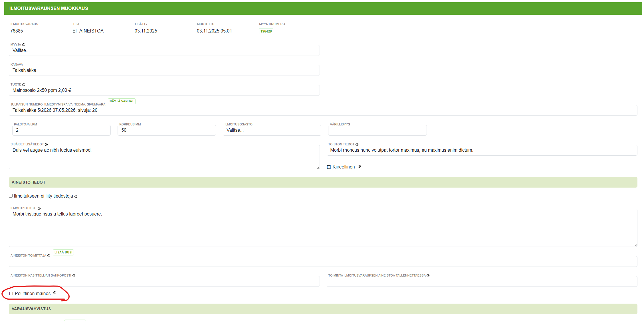Image resolution: width=644 pixels, height=321 pixels.
Task: Open the Tuote Mainososio dropdown
Action: click(164, 90)
